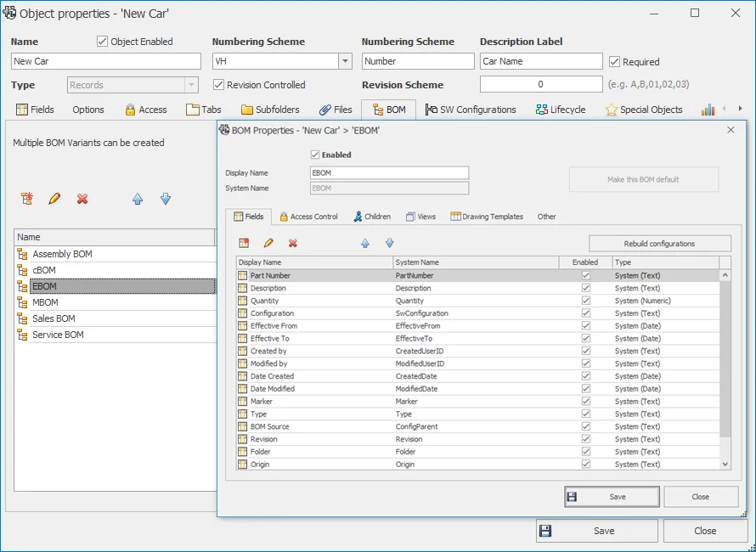Move selected BOM field down

(x=390, y=243)
